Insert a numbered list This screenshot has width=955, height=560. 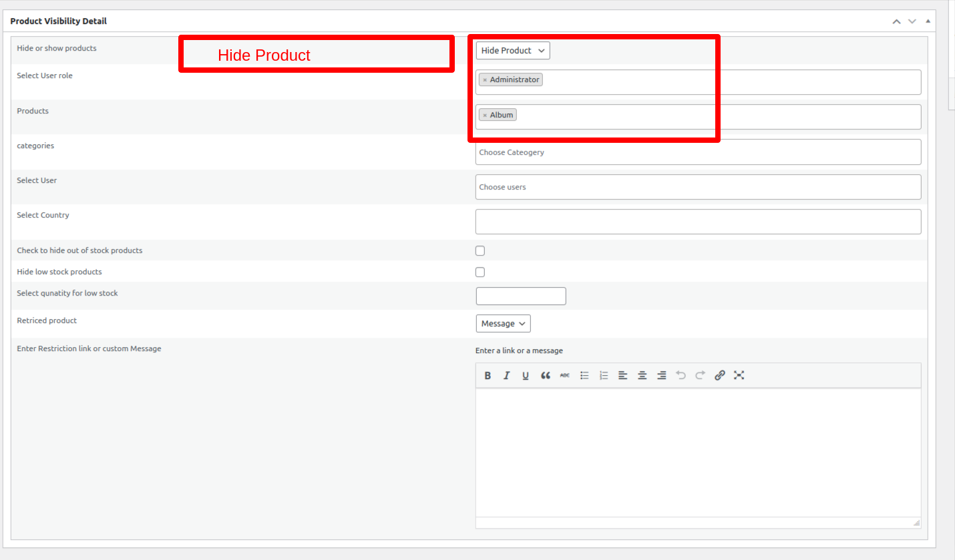604,375
